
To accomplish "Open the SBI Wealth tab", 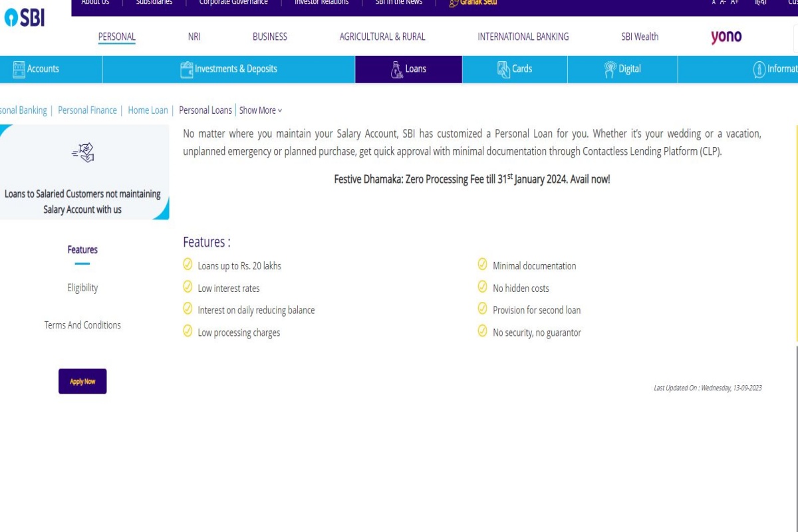I will (640, 37).
